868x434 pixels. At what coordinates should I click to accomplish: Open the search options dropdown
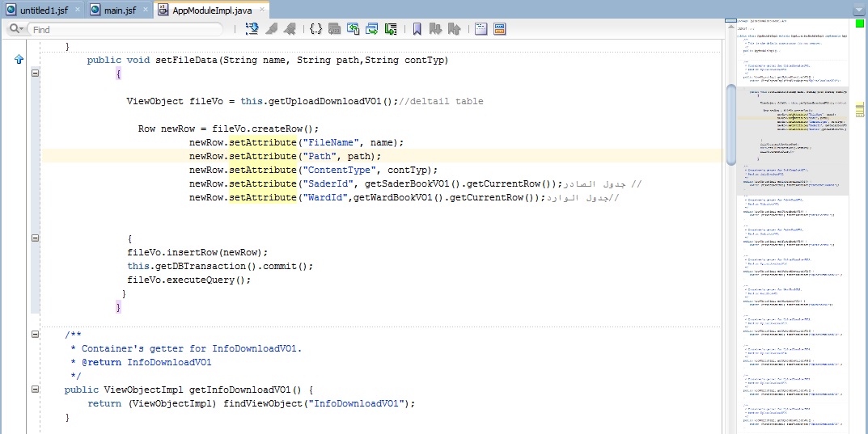click(15, 29)
